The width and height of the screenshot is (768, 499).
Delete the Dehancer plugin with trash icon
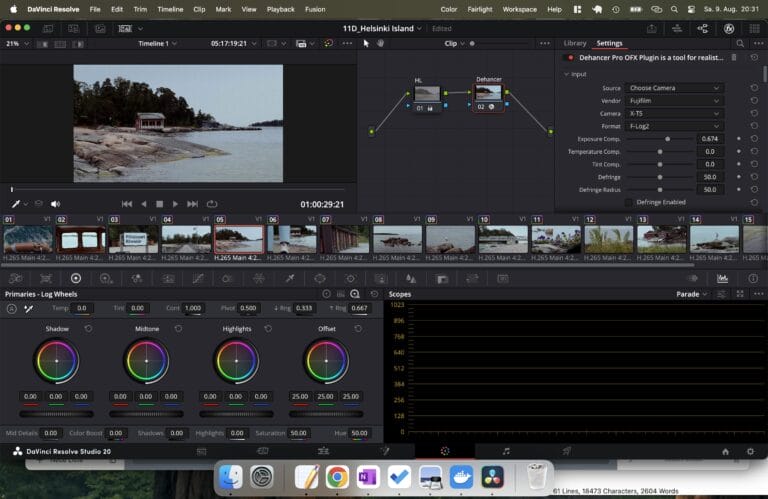(x=734, y=57)
